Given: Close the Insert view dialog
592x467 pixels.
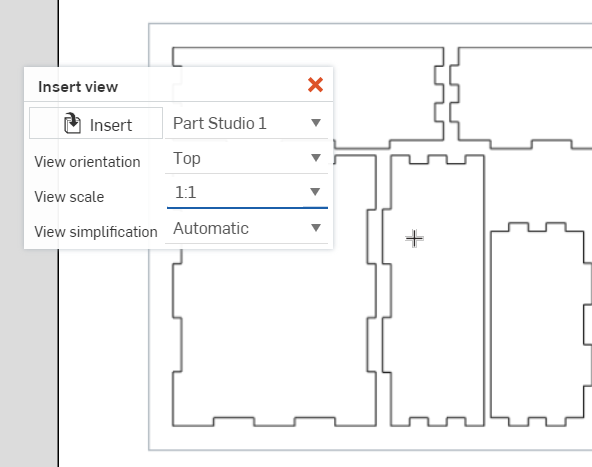Looking at the screenshot, I should [315, 85].
